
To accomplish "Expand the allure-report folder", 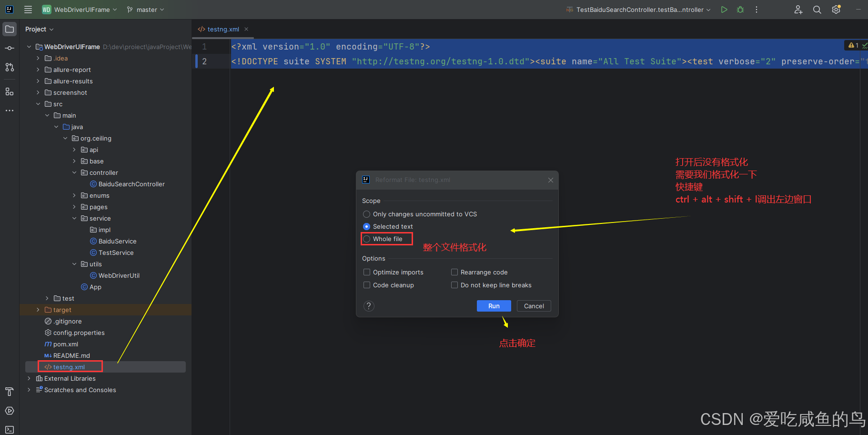I will pyautogui.click(x=38, y=70).
